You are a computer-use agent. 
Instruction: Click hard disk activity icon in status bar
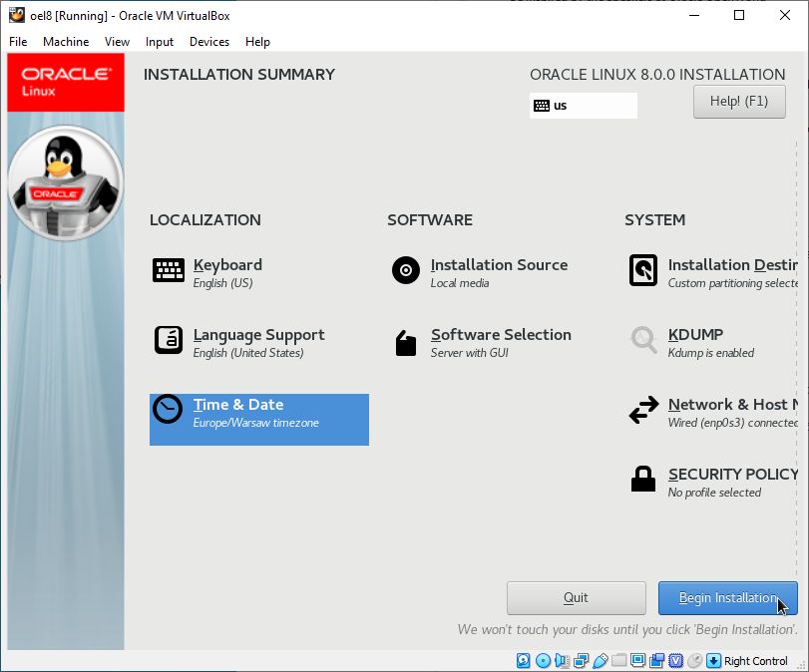point(523,660)
